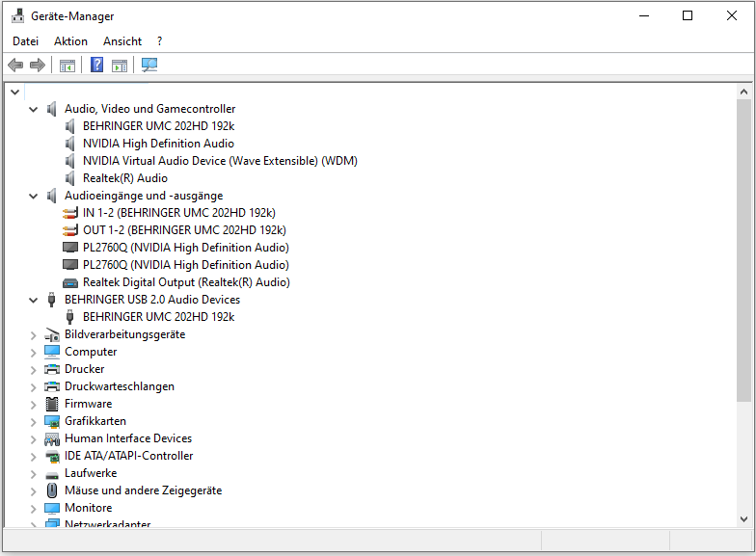The width and height of the screenshot is (756, 556).
Task: Click speaker icon beside NVIDIA High Definition Audio
Action: click(x=69, y=144)
